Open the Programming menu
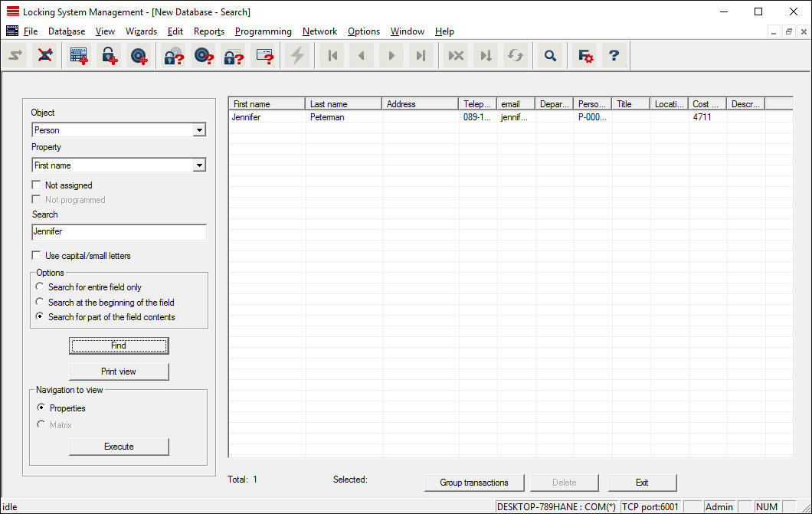Image resolution: width=812 pixels, height=514 pixels. (x=263, y=31)
